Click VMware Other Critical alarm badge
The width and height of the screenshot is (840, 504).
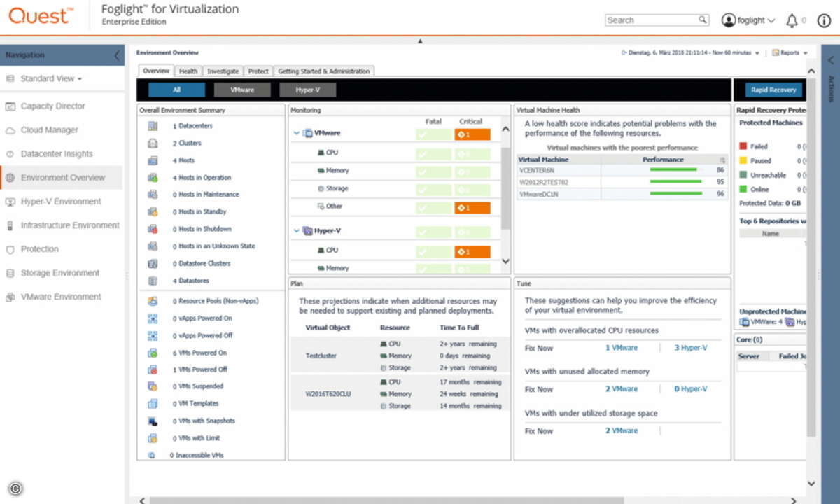tap(472, 208)
